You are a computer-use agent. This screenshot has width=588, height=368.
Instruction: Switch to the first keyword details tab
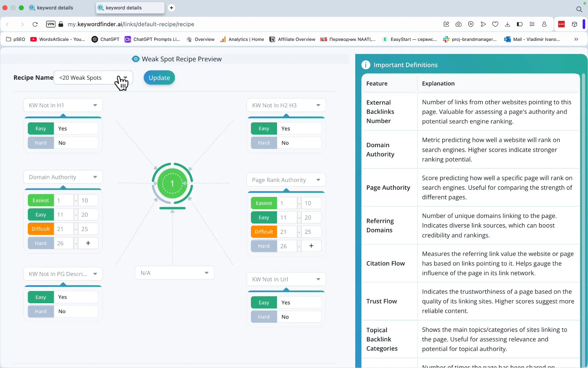55,7
